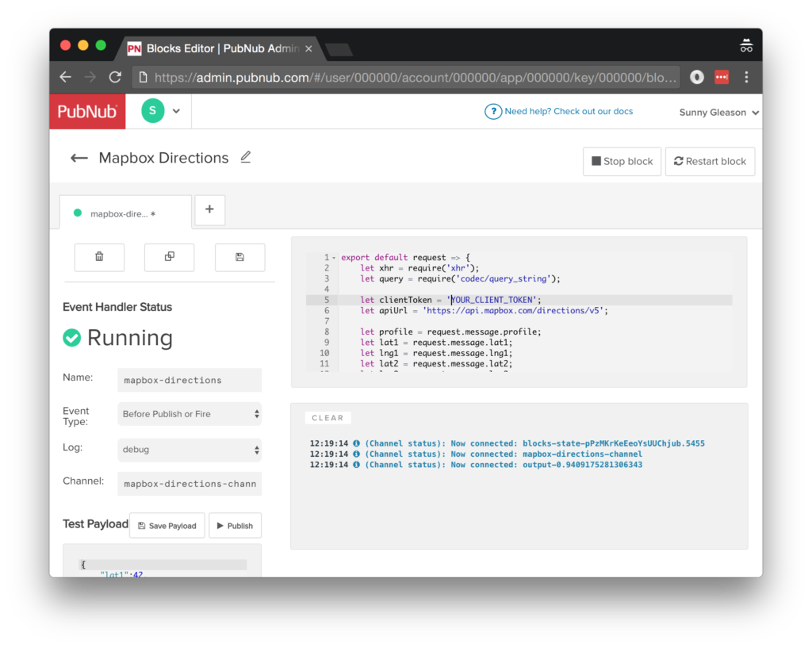Click the green S avatar icon
The width and height of the screenshot is (812, 648).
[151, 110]
